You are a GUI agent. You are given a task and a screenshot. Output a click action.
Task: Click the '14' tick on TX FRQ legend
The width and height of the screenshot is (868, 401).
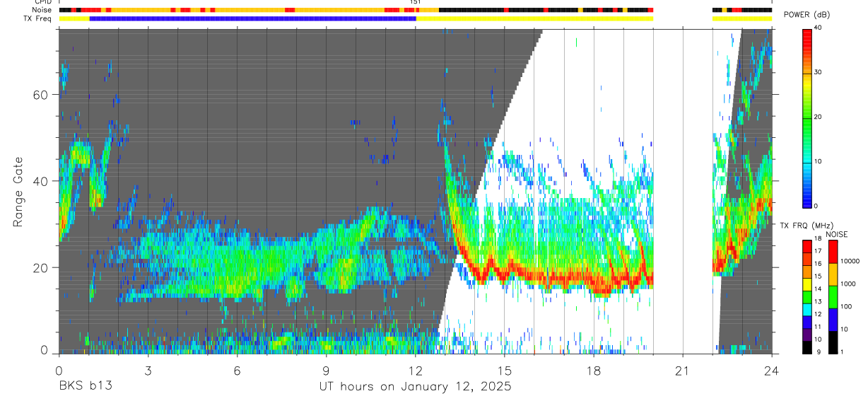pos(819,289)
